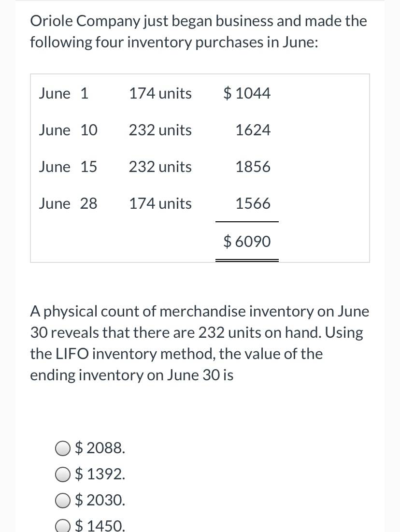Click the $ 2088. answer label text
Viewport: 400px width, 532px height.
100,448
